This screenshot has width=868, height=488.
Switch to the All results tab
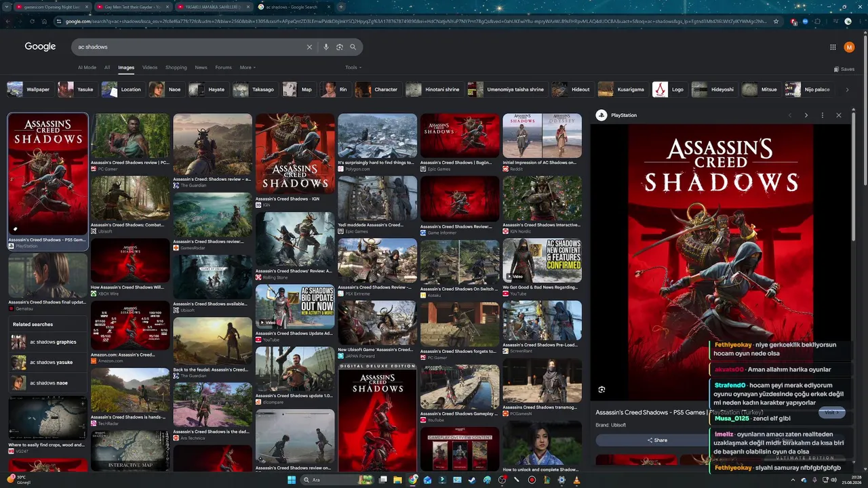tap(107, 67)
